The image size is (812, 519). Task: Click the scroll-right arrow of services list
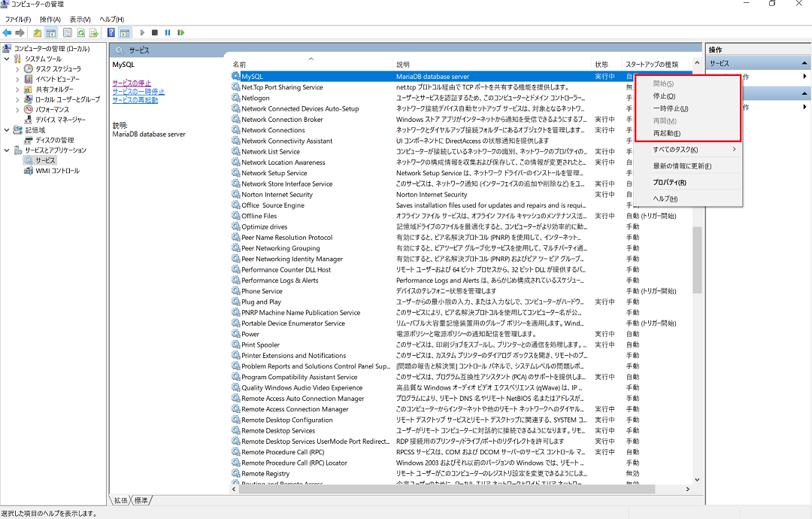pyautogui.click(x=688, y=489)
